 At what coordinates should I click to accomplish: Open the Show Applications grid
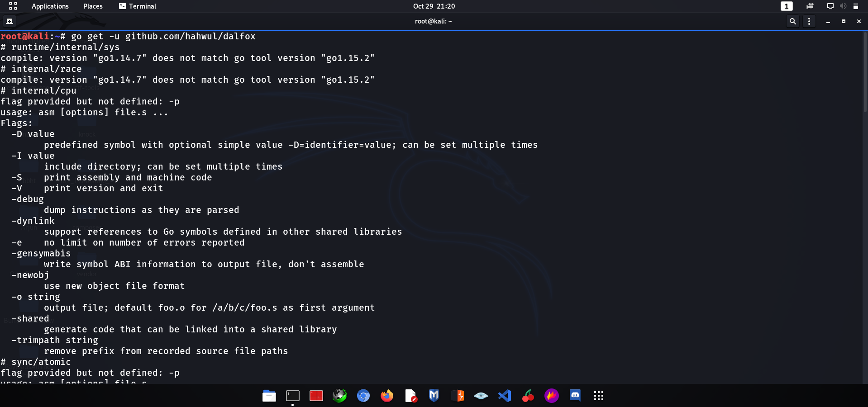[x=598, y=396]
